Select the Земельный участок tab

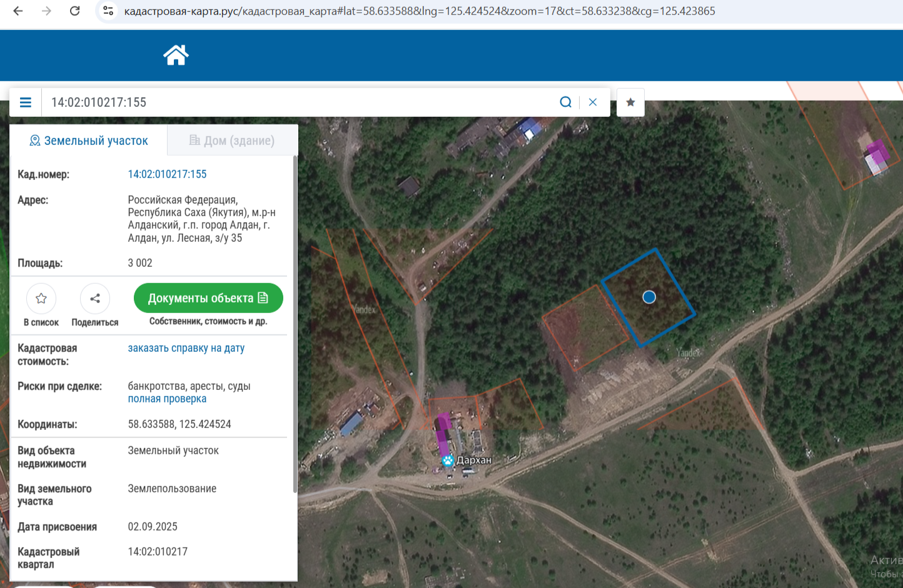point(89,141)
